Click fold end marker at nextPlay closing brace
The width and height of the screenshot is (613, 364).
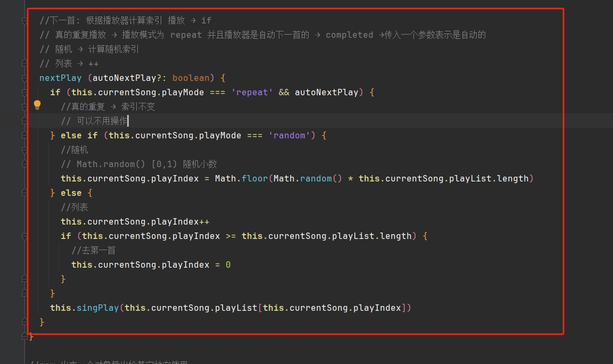[24, 322]
